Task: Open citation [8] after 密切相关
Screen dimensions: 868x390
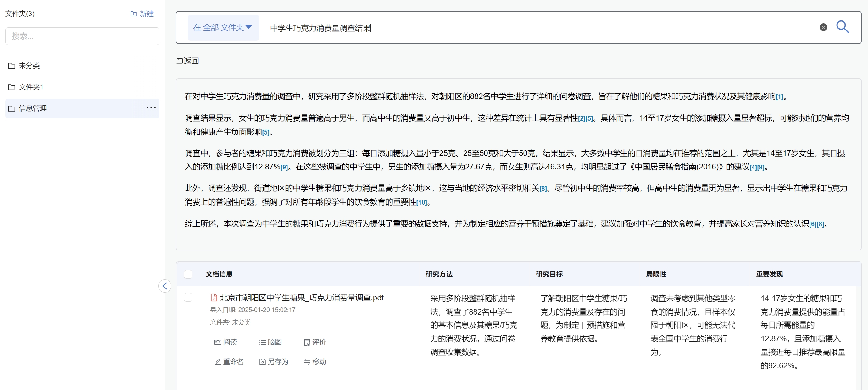Action: [x=543, y=189]
